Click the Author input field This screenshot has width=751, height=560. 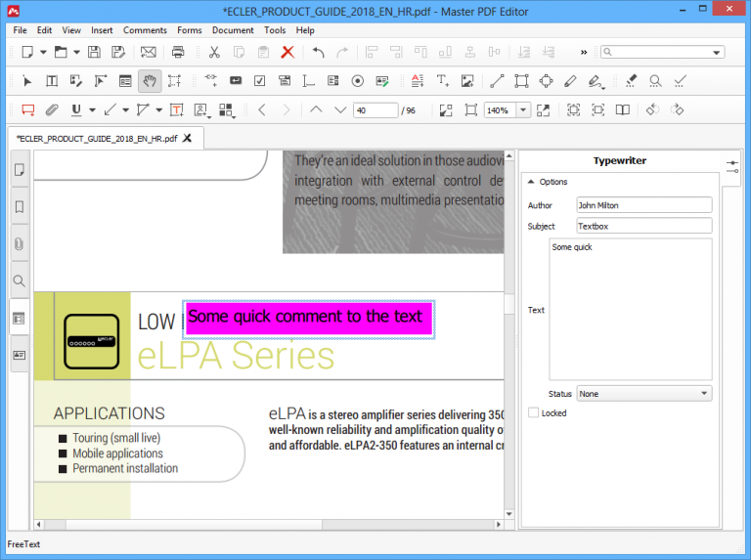click(643, 205)
